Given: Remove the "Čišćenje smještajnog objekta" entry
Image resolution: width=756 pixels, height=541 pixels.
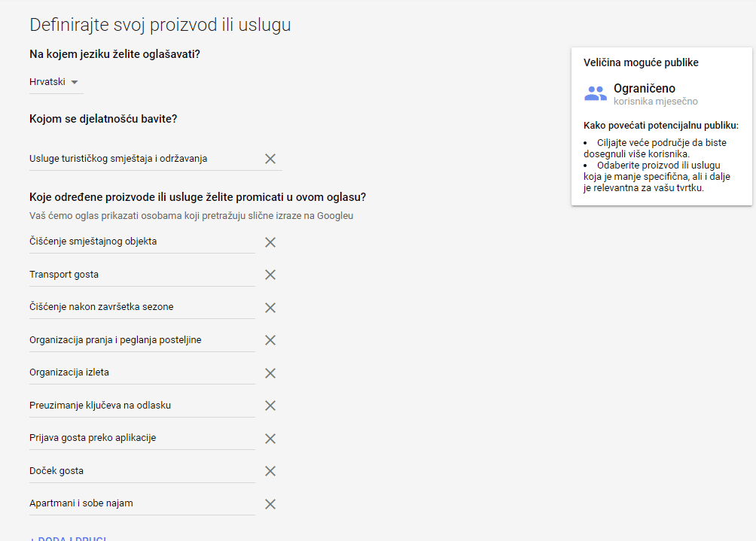Looking at the screenshot, I should tap(270, 242).
